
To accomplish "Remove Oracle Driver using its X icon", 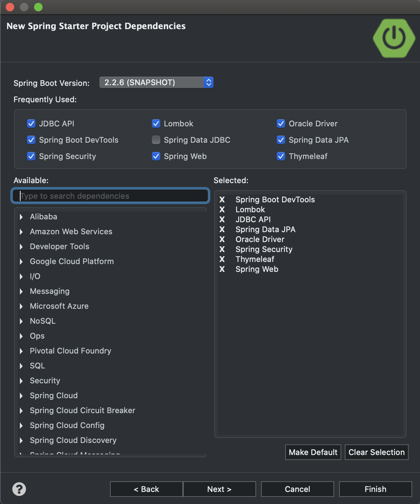I will [x=222, y=239].
